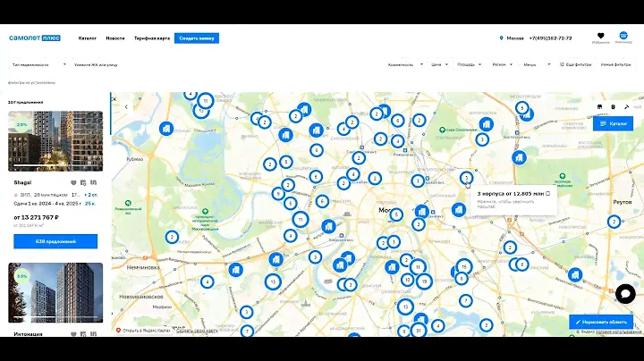The width and height of the screenshot is (644, 361).
Task: Expand the Тип недвижимости dropdown
Action: point(39,64)
